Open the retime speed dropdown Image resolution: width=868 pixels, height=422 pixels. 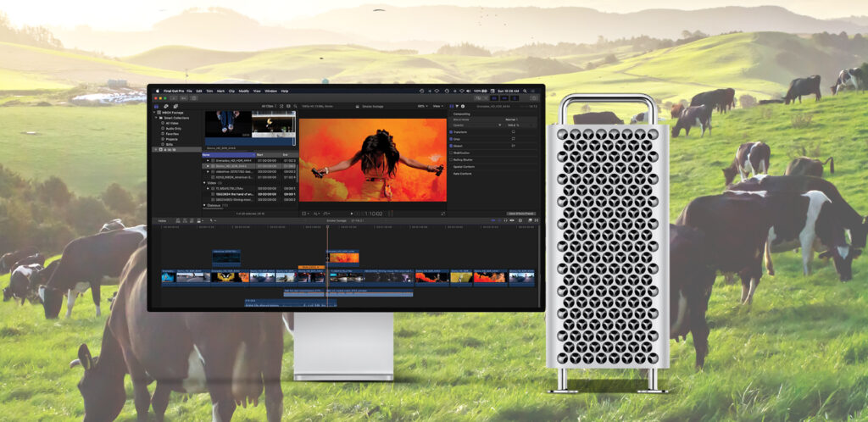326,214
